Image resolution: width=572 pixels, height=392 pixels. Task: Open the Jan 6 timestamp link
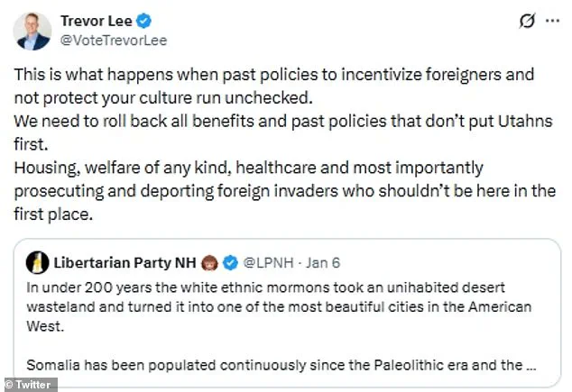tap(320, 262)
